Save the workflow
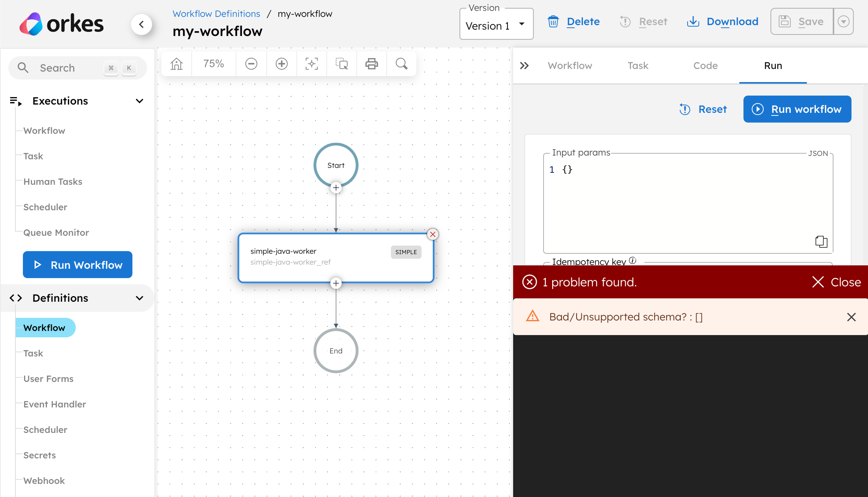868x497 pixels. [802, 22]
